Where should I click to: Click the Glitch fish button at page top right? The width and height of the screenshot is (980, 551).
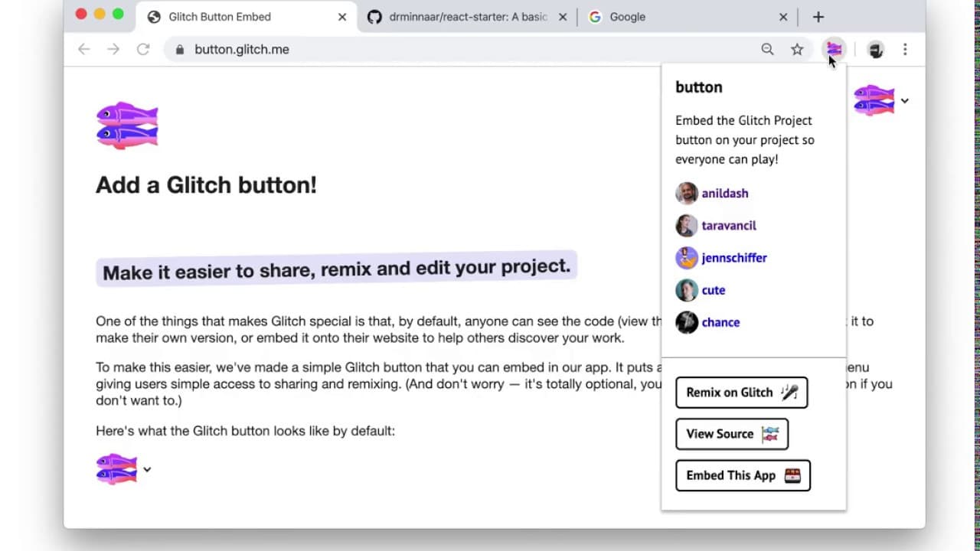874,100
